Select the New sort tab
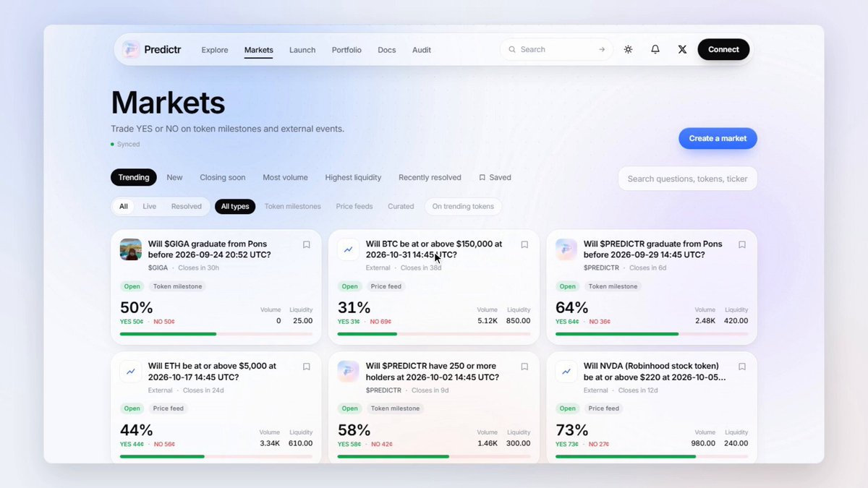The width and height of the screenshot is (868, 488). pos(174,177)
